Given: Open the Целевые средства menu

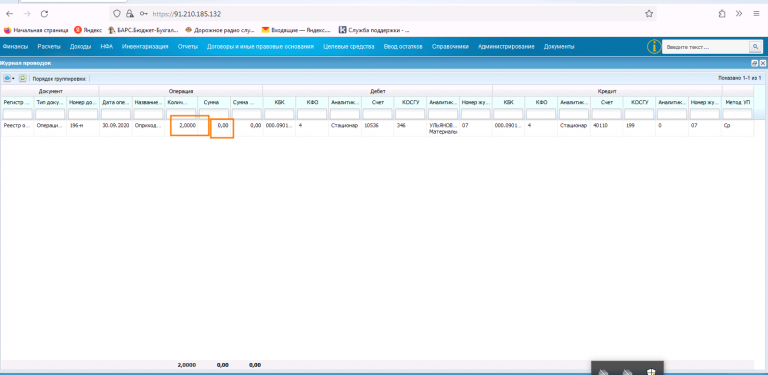Looking at the screenshot, I should point(349,47).
